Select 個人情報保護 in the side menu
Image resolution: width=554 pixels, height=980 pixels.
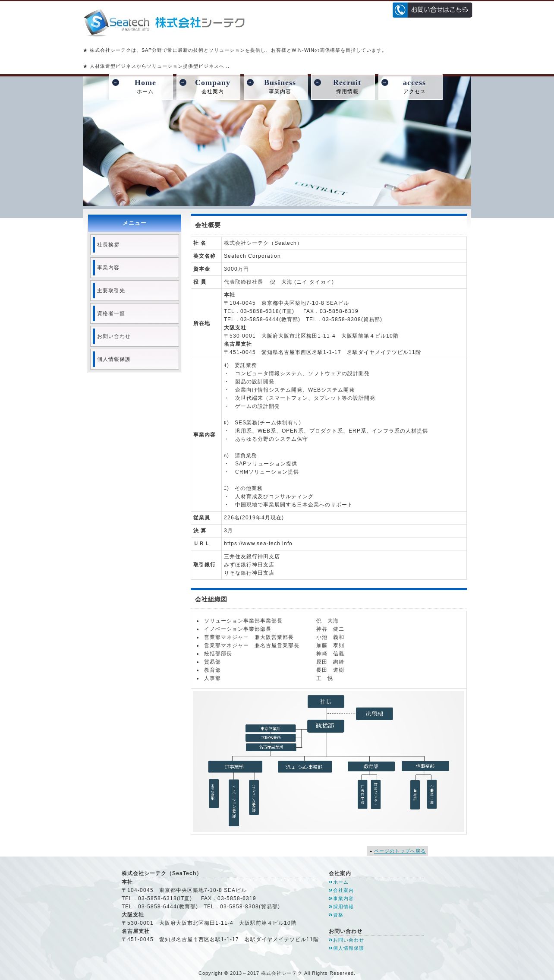click(x=135, y=359)
